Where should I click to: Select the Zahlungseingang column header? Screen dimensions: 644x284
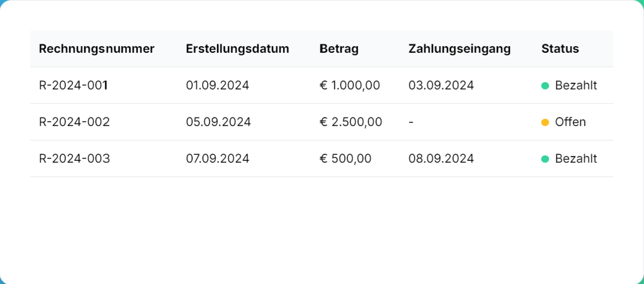(x=459, y=49)
